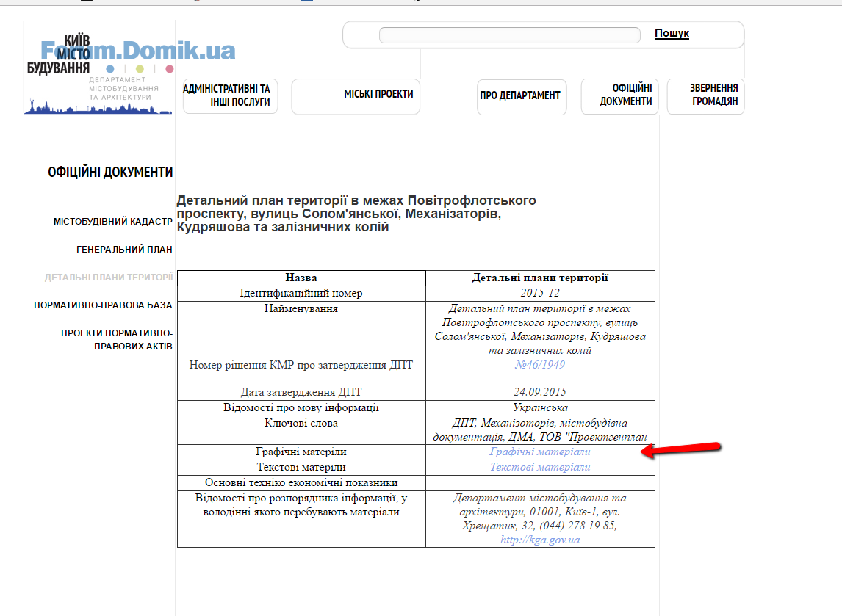Click the Дата затвердження ДПТ label
Image resolution: width=842 pixels, height=616 pixels.
[x=301, y=392]
